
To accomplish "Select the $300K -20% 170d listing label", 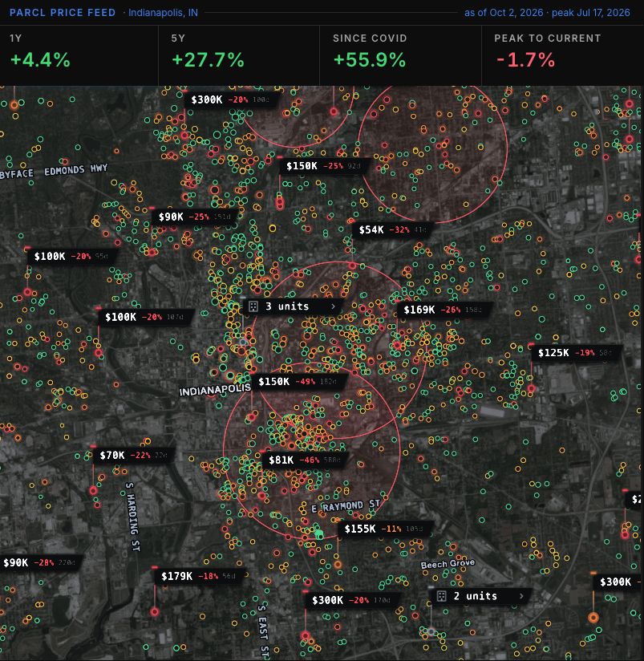I will point(353,600).
